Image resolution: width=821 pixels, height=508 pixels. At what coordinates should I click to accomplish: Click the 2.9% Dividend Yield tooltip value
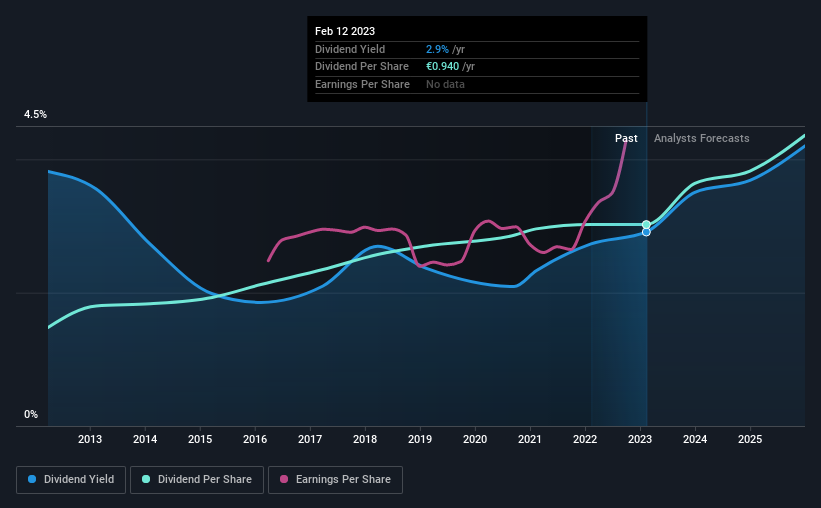tap(437, 49)
